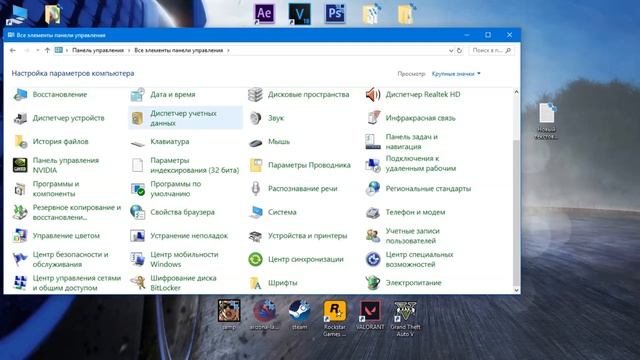Open the Устранение неполадок icon
The height and width of the screenshot is (360, 640).
[138, 236]
